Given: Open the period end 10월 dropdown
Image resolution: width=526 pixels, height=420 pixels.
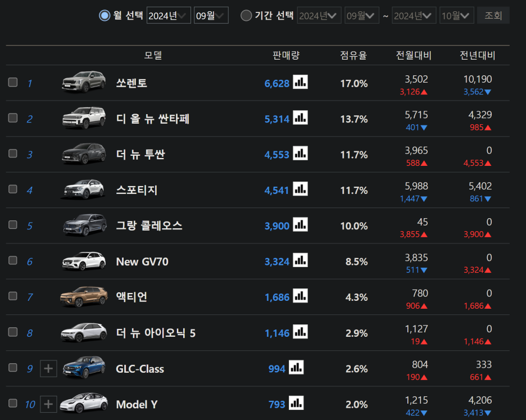Looking at the screenshot, I should coord(456,15).
